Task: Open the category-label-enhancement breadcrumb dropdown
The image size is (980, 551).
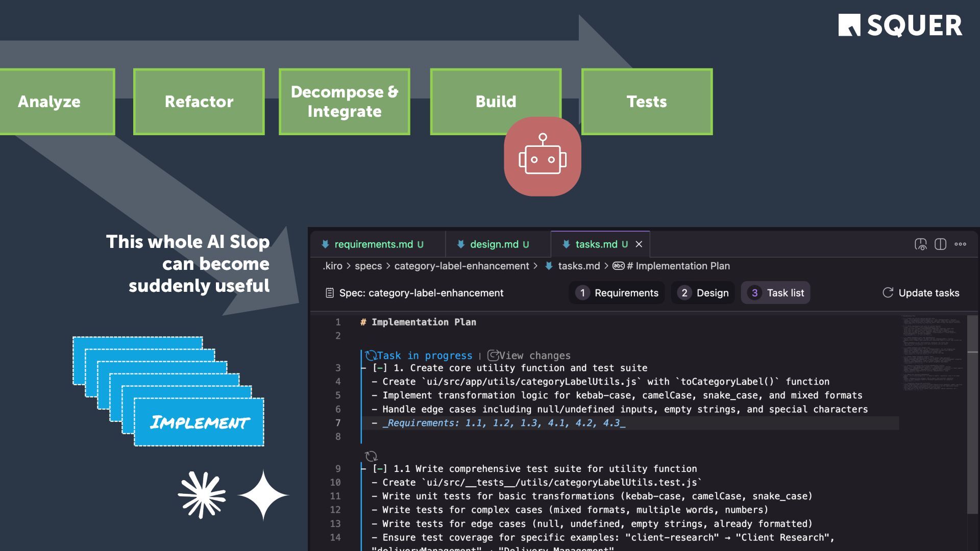Action: (461, 266)
